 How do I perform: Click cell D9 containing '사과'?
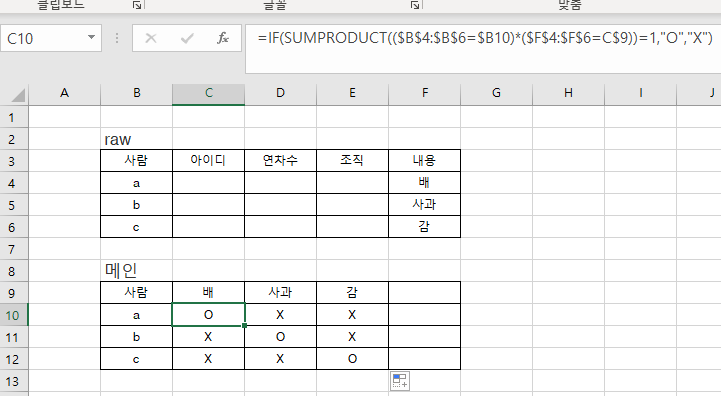coord(280,293)
